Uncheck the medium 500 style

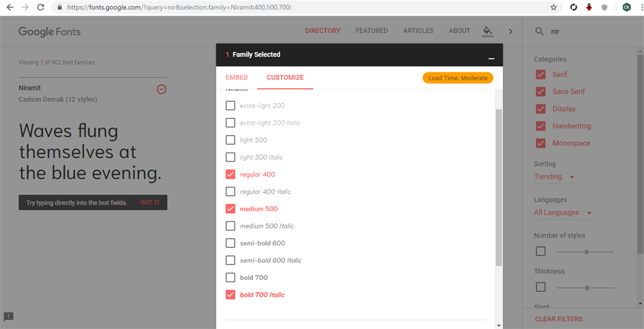230,209
